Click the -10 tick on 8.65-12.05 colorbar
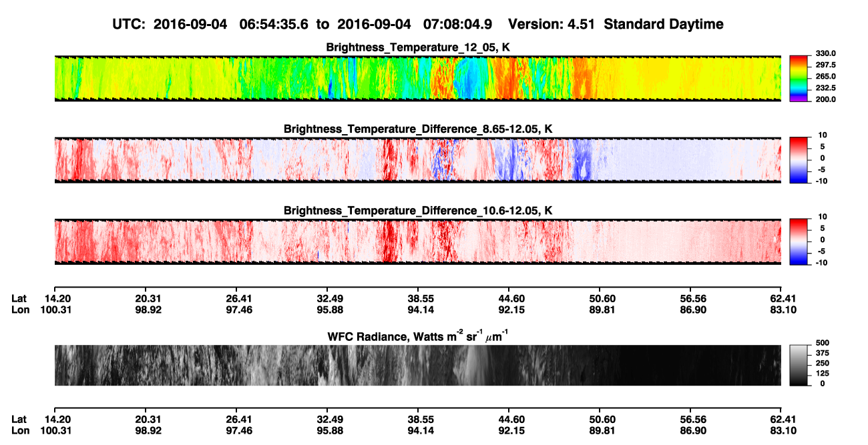The image size is (868, 445). [x=821, y=180]
